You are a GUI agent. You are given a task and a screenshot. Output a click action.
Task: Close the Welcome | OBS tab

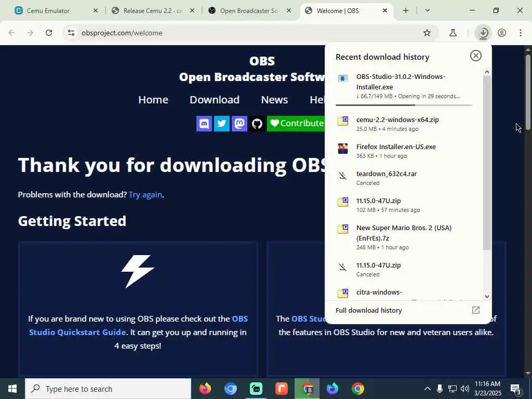385,10
